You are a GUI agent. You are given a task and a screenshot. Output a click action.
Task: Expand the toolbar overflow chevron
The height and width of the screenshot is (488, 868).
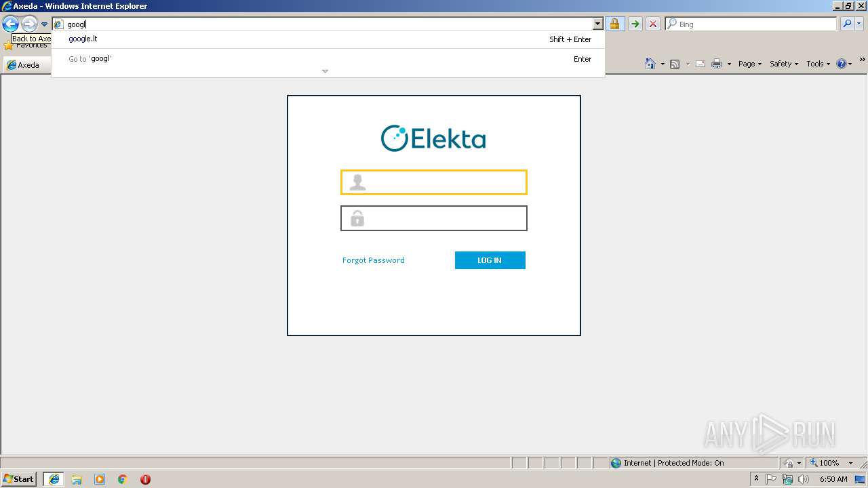863,60
